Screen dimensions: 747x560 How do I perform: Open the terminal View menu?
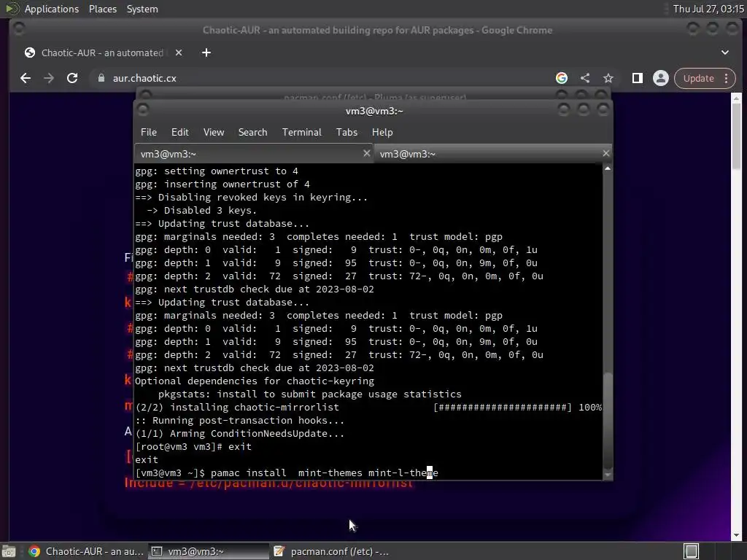pyautogui.click(x=214, y=133)
